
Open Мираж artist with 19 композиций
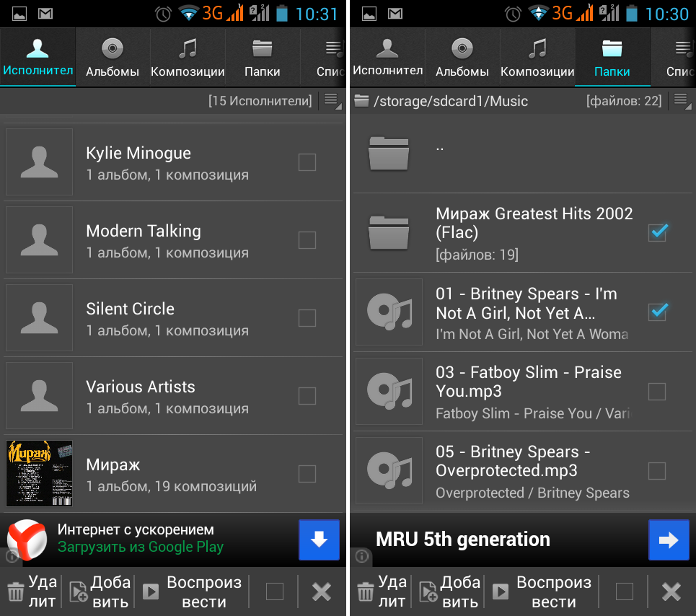(173, 473)
